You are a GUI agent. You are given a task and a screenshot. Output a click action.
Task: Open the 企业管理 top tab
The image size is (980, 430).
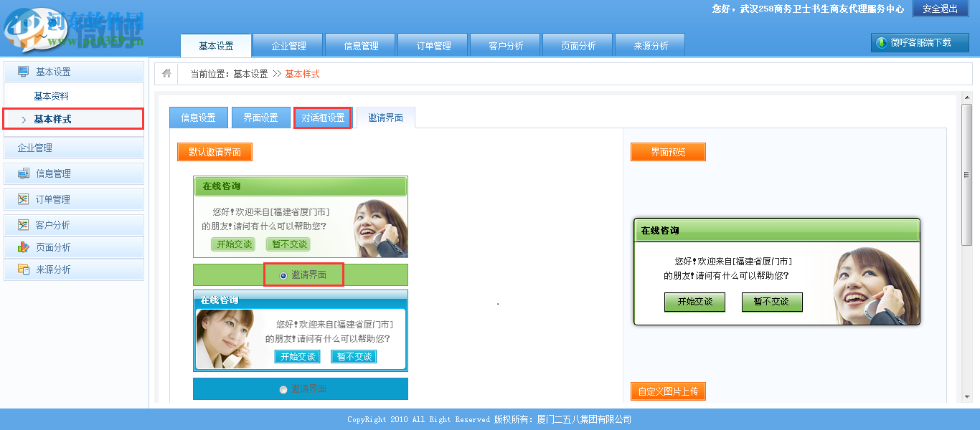[x=288, y=45]
